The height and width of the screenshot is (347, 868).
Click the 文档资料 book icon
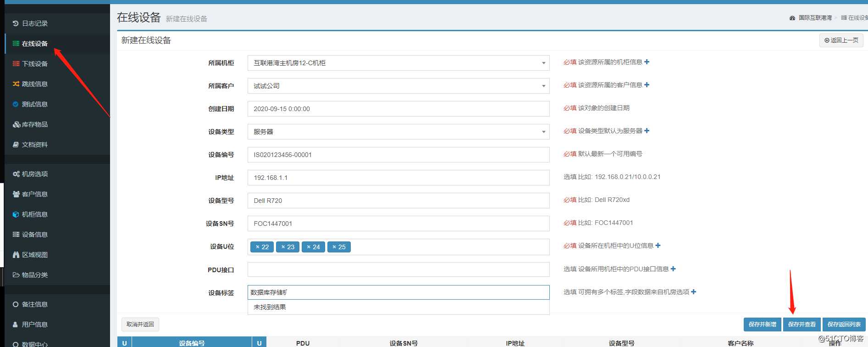click(16, 145)
